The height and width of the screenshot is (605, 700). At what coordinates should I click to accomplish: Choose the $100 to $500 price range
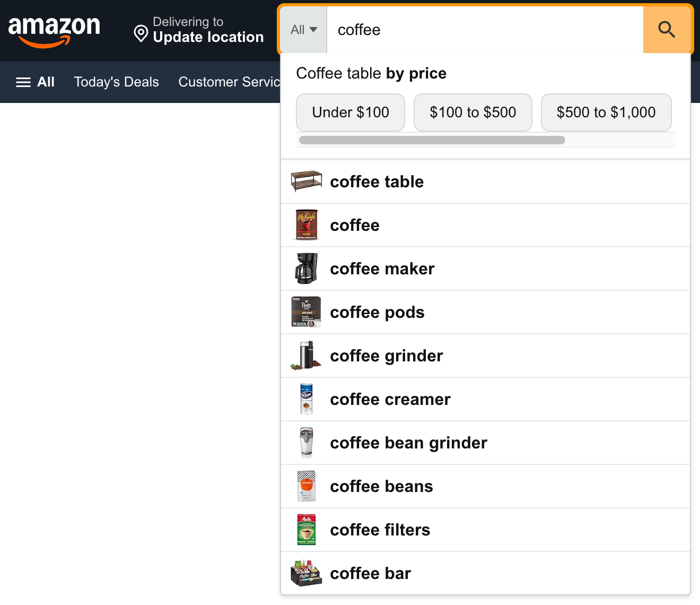pyautogui.click(x=473, y=112)
